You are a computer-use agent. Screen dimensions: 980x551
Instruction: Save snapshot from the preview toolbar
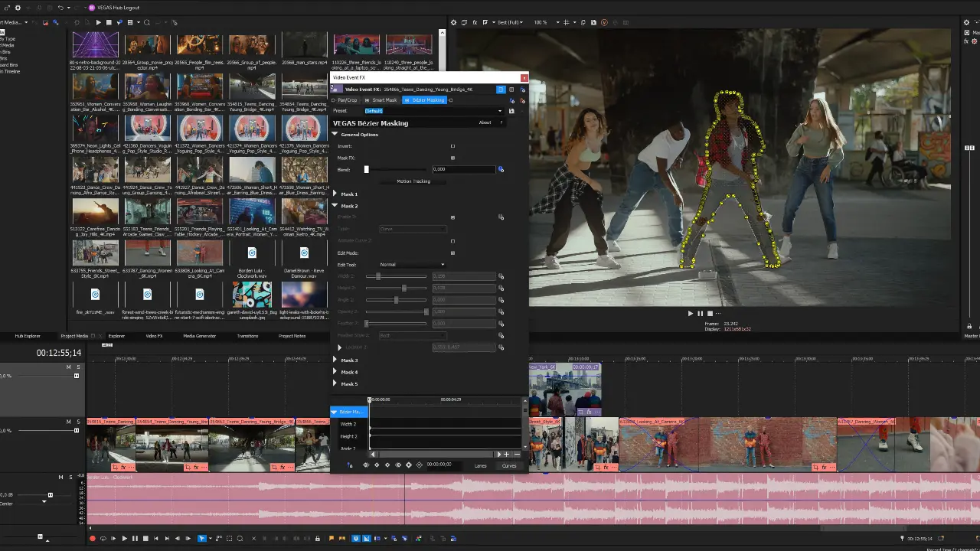coord(593,22)
